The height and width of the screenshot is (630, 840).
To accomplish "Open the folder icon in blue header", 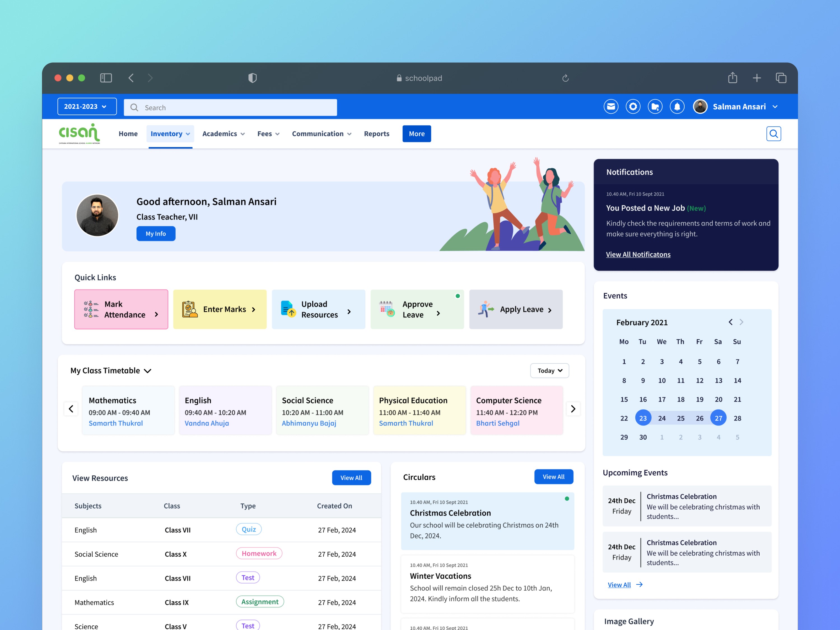I will [x=655, y=107].
